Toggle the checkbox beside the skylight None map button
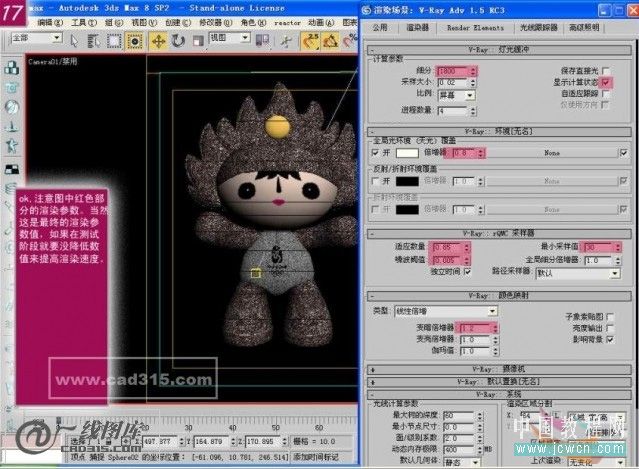The height and width of the screenshot is (469, 639). (624, 153)
